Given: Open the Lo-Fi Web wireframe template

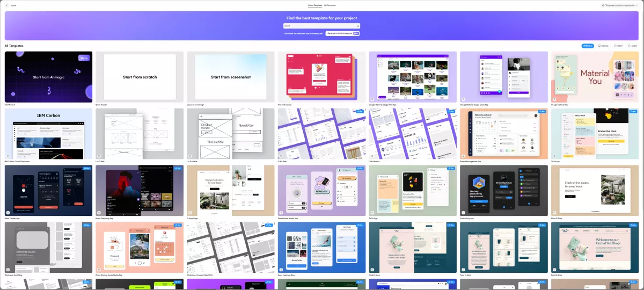Looking at the screenshot, I should pos(140,134).
